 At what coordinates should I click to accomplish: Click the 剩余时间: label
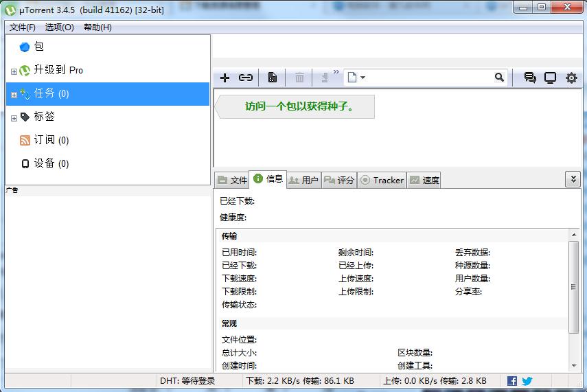click(x=356, y=253)
